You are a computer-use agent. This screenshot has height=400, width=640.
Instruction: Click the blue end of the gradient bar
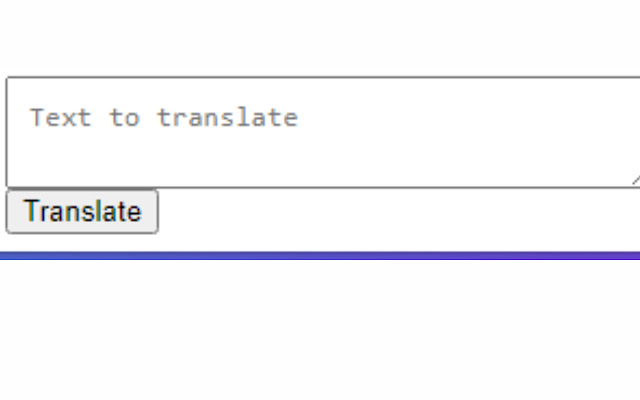[16, 256]
